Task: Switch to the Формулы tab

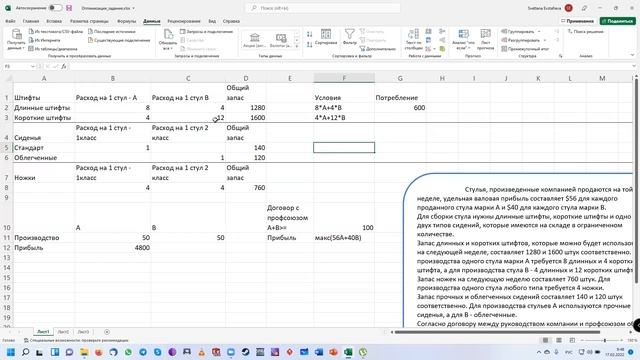Action: click(127, 21)
